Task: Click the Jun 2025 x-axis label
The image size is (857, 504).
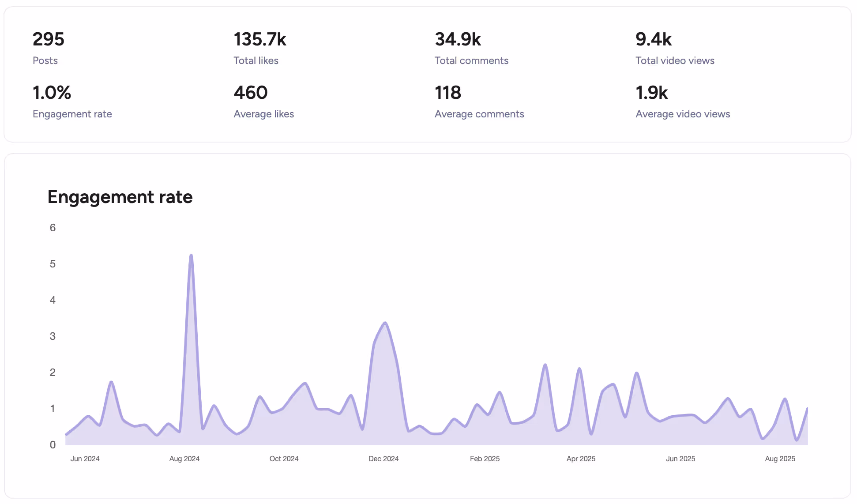Action: tap(680, 459)
